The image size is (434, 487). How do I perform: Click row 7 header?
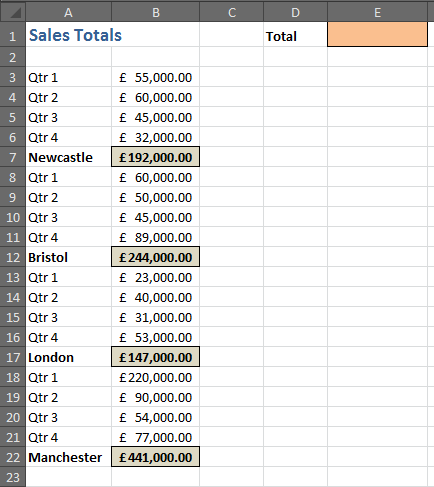(x=13, y=157)
